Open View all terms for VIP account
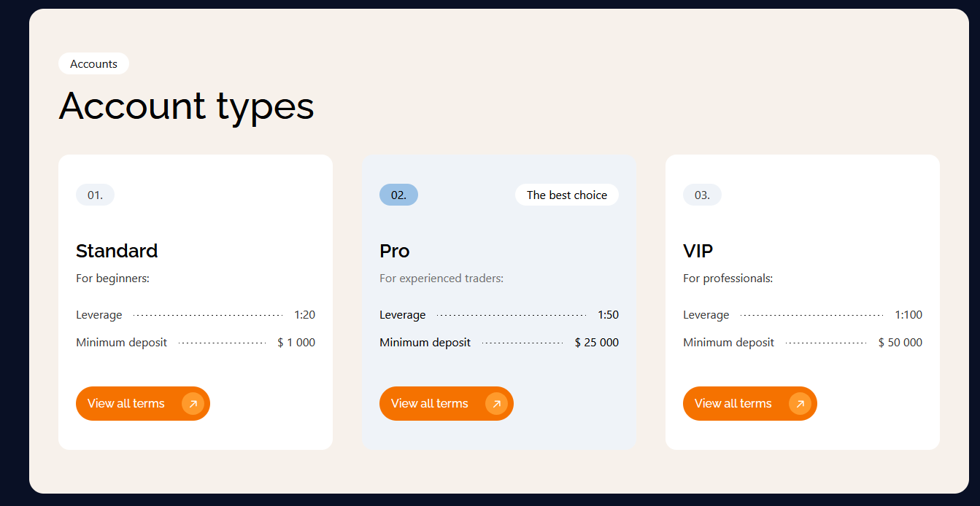Image resolution: width=980 pixels, height=506 pixels. tap(734, 403)
